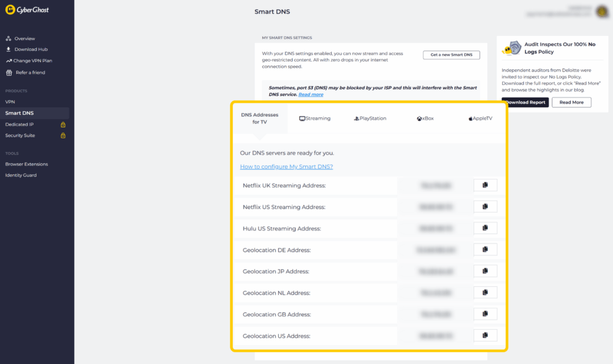Click Get a new Smart DNS button
This screenshot has height=364, width=613.
coord(451,55)
